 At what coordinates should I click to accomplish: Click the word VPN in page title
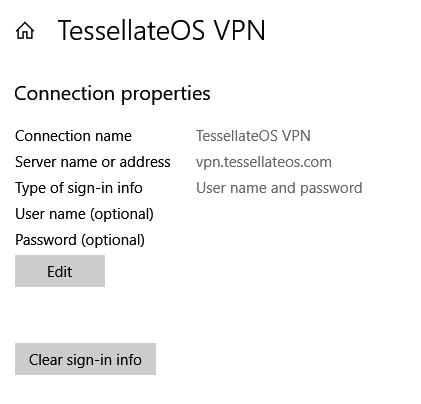(x=239, y=30)
